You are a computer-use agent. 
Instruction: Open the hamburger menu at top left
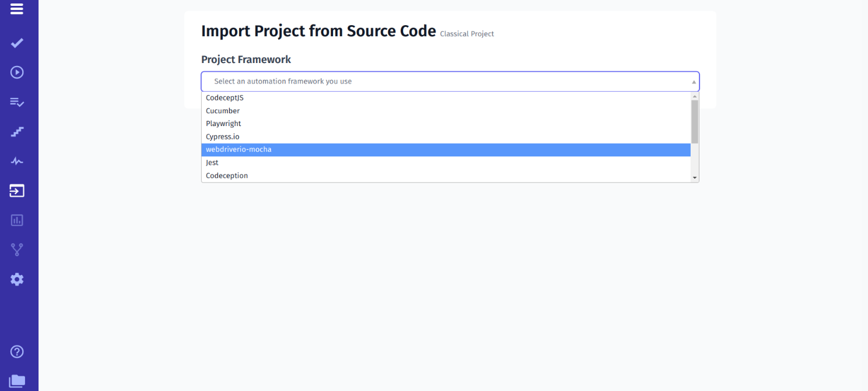[x=16, y=9]
